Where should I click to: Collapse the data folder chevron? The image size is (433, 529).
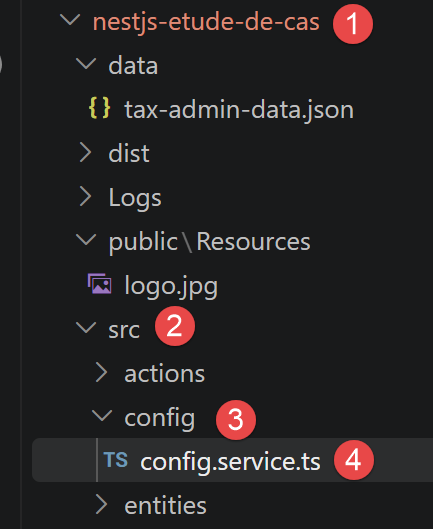[86, 63]
